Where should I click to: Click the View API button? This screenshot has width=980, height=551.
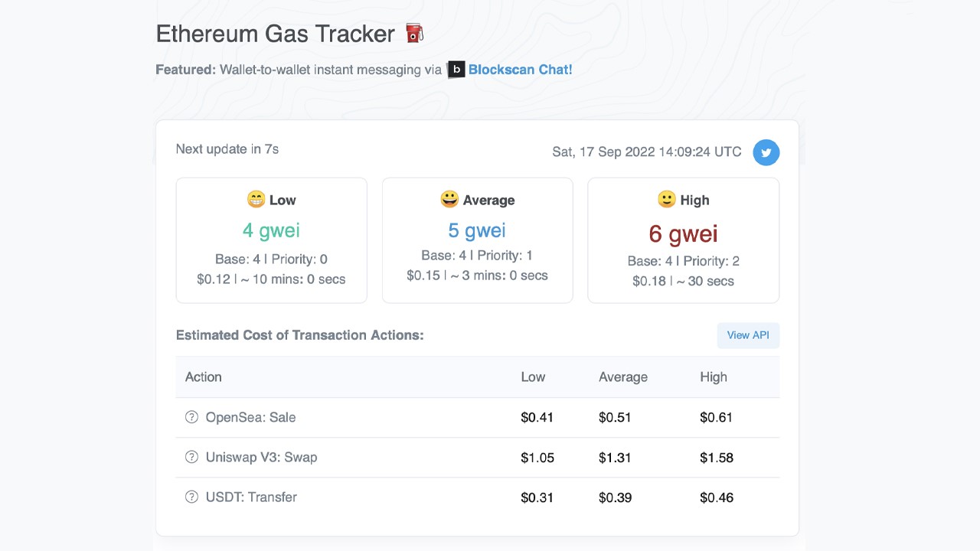(x=748, y=335)
